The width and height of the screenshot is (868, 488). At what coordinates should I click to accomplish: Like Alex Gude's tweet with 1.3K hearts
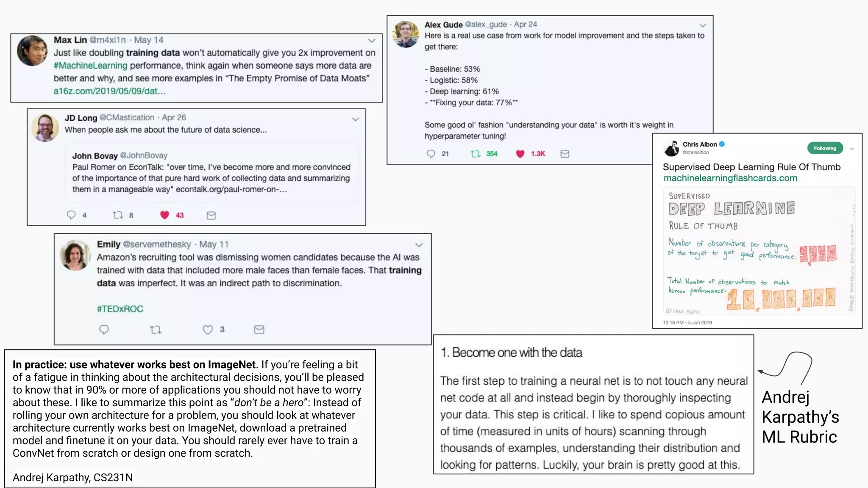point(520,154)
